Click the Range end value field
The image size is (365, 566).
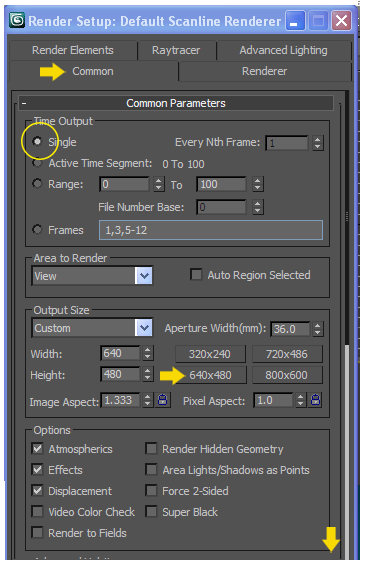tap(222, 184)
